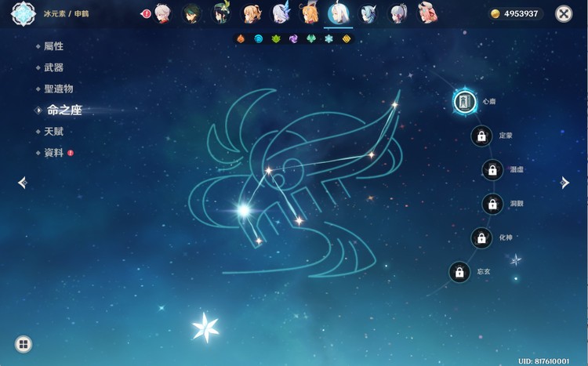Click the red exclamation alert beside avatars
The height and width of the screenshot is (366, 588).
[146, 14]
